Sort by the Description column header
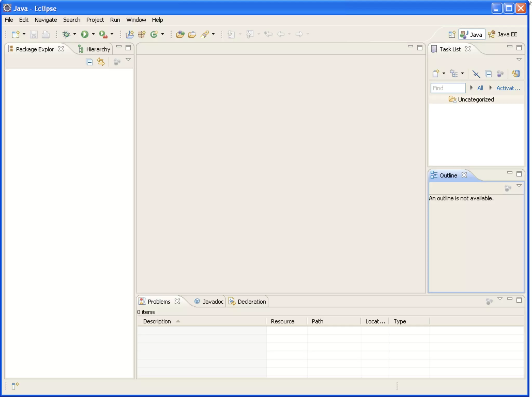This screenshot has width=532, height=399. (x=157, y=321)
